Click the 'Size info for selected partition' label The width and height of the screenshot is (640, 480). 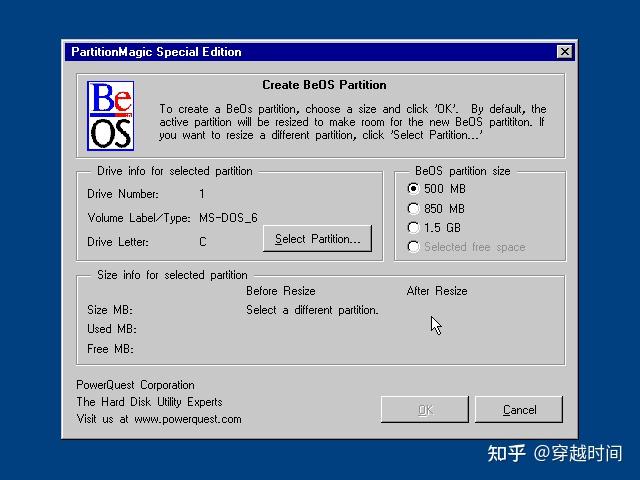click(172, 275)
